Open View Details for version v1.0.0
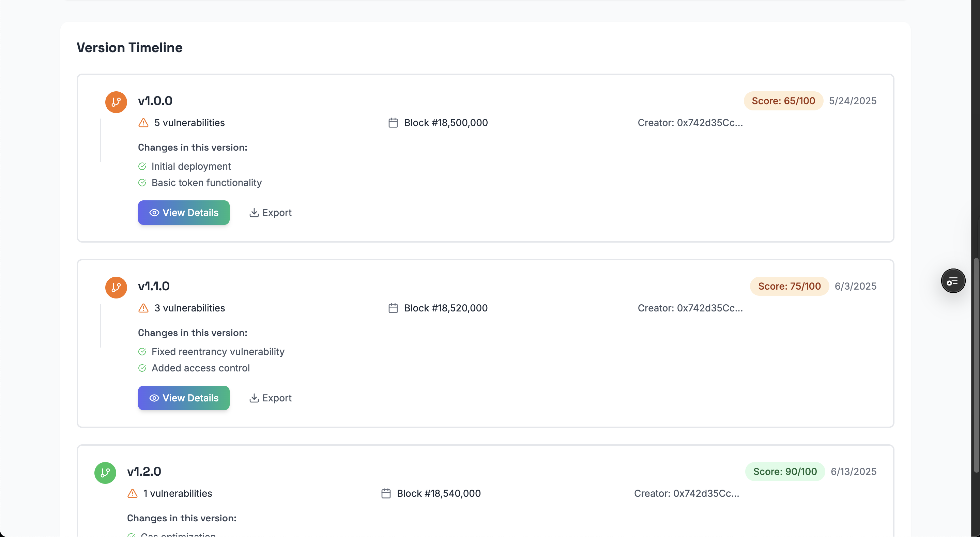Screen dimensions: 980x537 pos(184,213)
